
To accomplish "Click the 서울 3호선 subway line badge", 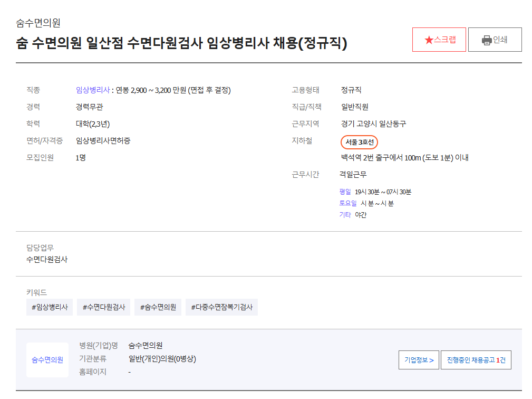I will pyautogui.click(x=360, y=142).
